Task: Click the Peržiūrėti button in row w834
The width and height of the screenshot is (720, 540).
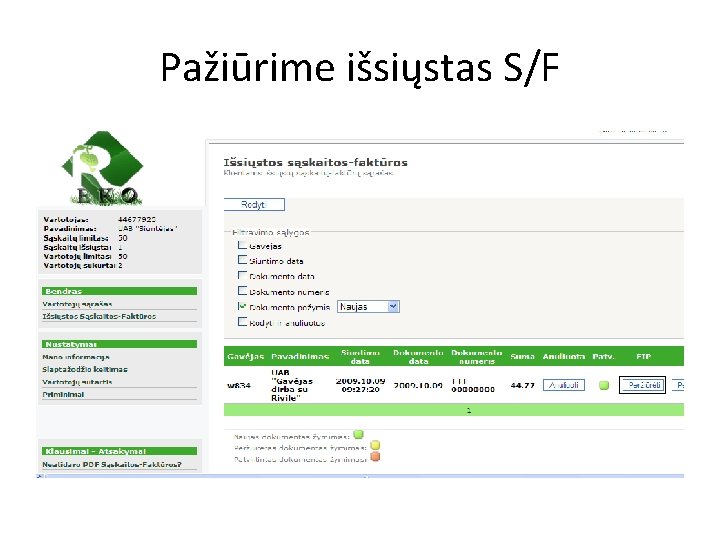Action: [x=642, y=385]
